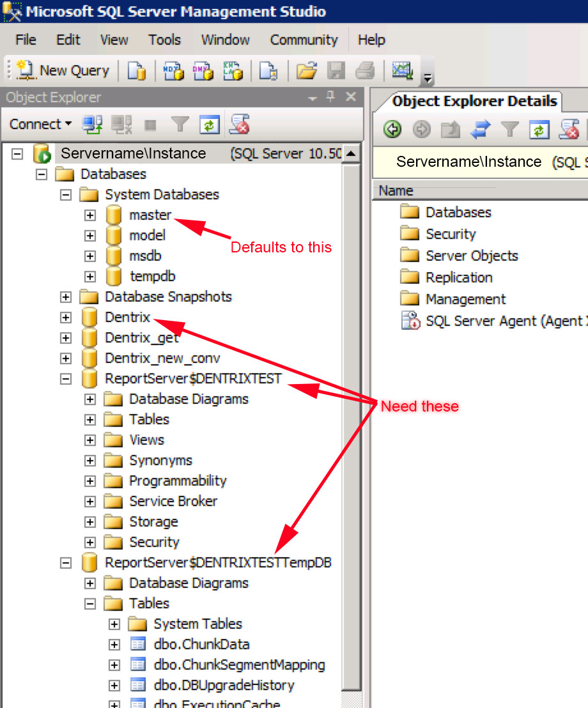Screen dimensions: 588x708
Task: Select the New Database Engine Query icon
Action: tap(136, 70)
